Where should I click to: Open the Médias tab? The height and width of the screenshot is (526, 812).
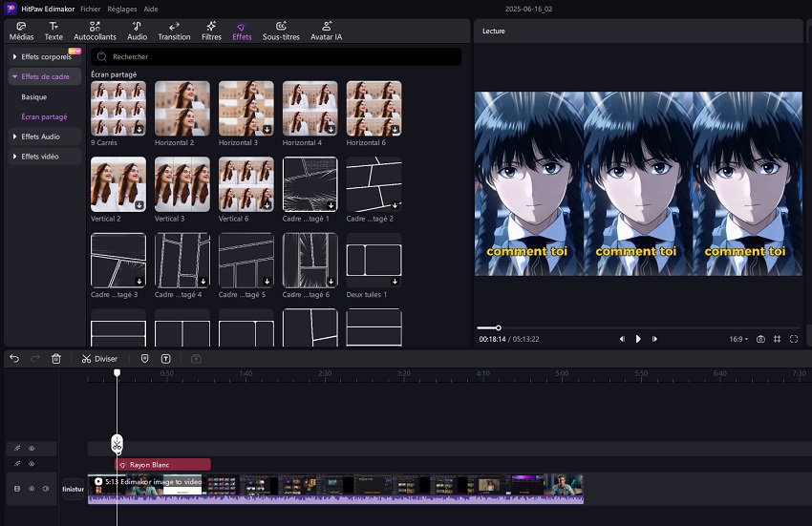(x=21, y=32)
